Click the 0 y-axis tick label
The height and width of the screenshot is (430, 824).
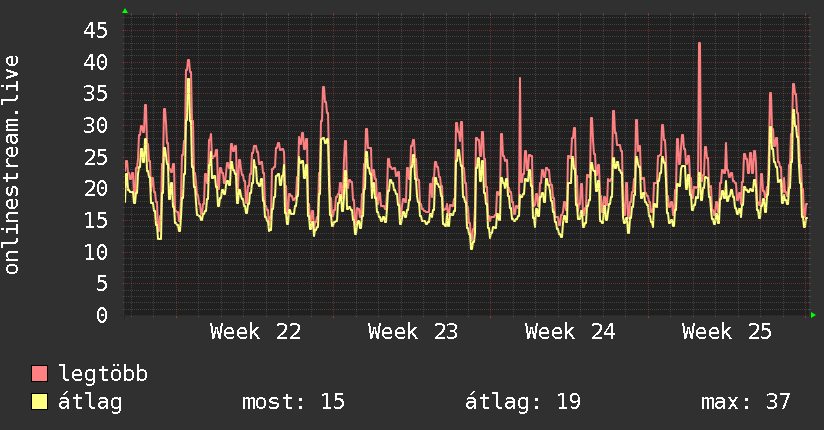102,315
